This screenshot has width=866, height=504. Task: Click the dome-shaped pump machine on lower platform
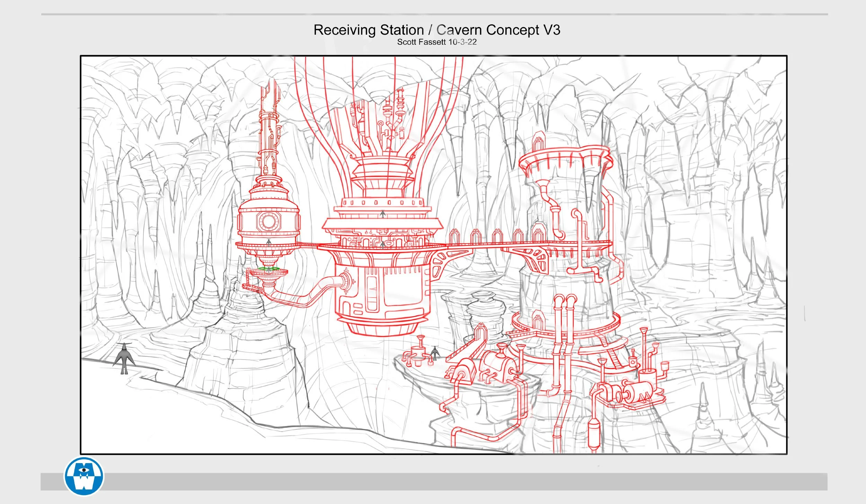[x=466, y=368]
